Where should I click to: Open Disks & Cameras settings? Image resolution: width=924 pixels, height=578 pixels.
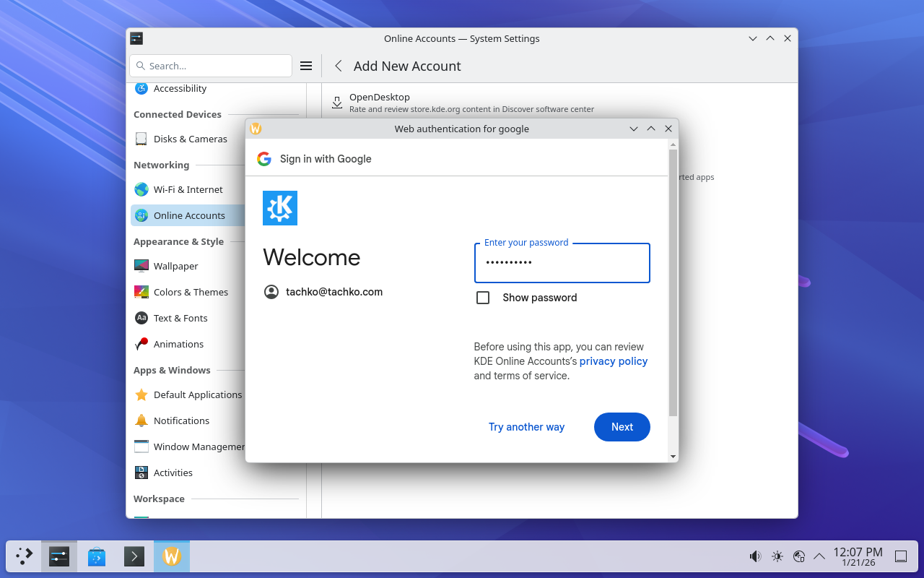click(190, 139)
